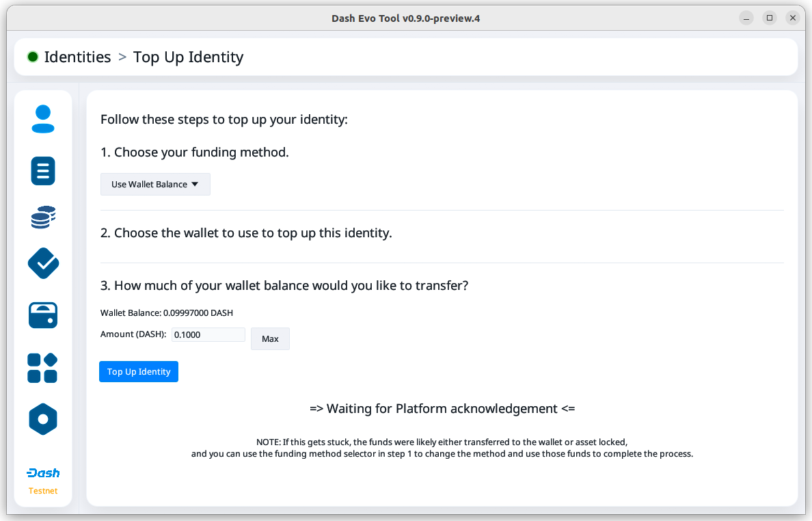
Task: Go back via Identities breadcrumb
Action: (x=77, y=57)
